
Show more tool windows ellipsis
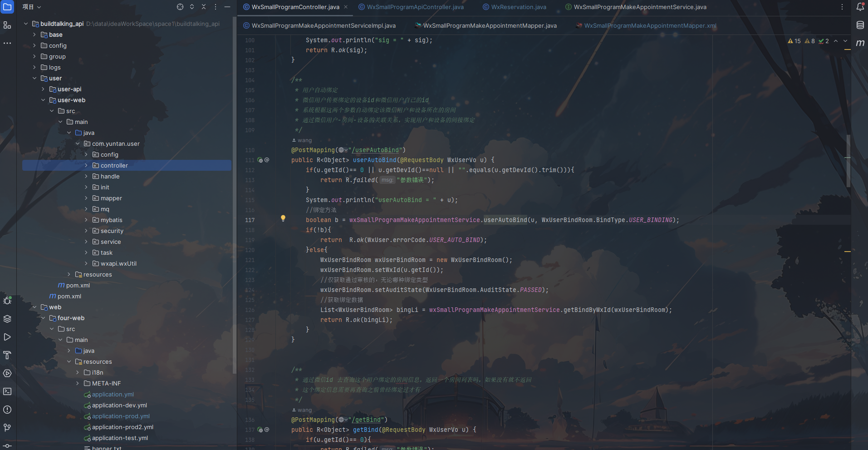pos(7,43)
